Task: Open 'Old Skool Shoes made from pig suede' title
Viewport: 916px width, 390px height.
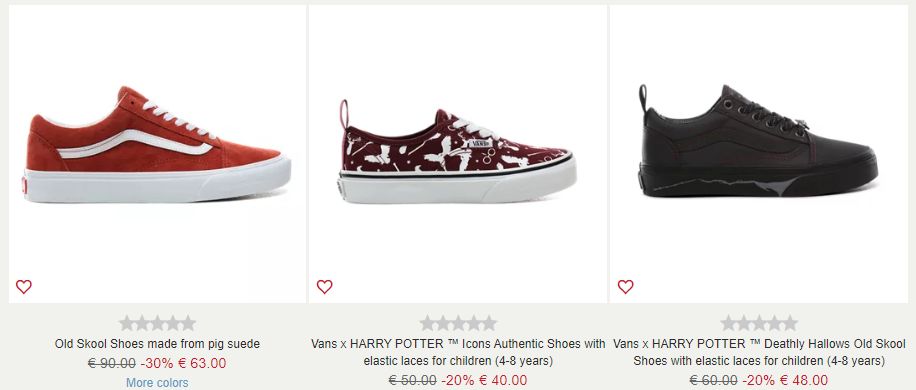Action: point(157,344)
